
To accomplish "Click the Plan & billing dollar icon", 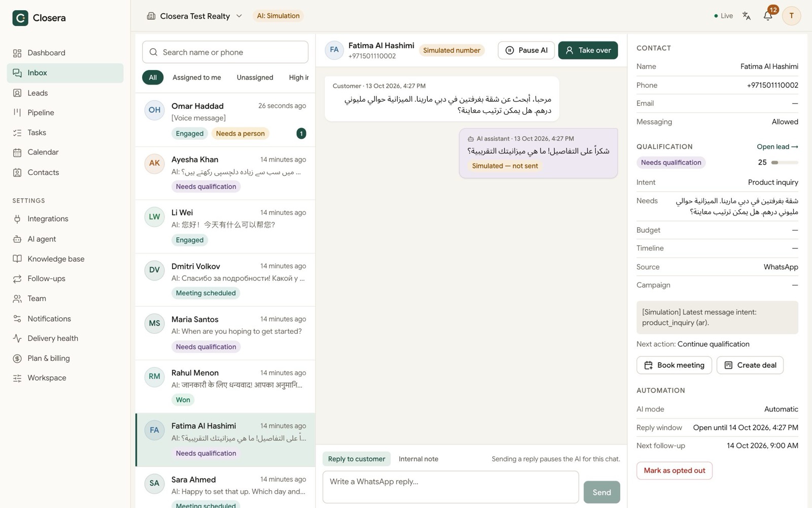I will 17,358.
